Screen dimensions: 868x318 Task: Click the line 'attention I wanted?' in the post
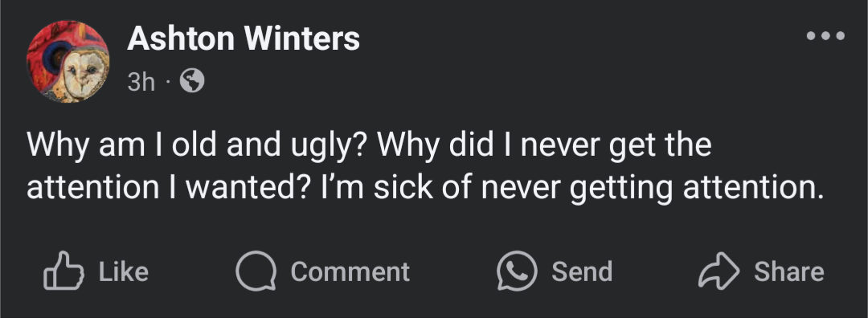pos(169,188)
